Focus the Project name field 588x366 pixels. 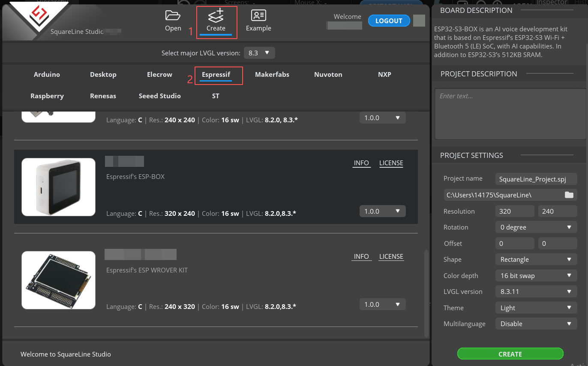click(x=536, y=179)
